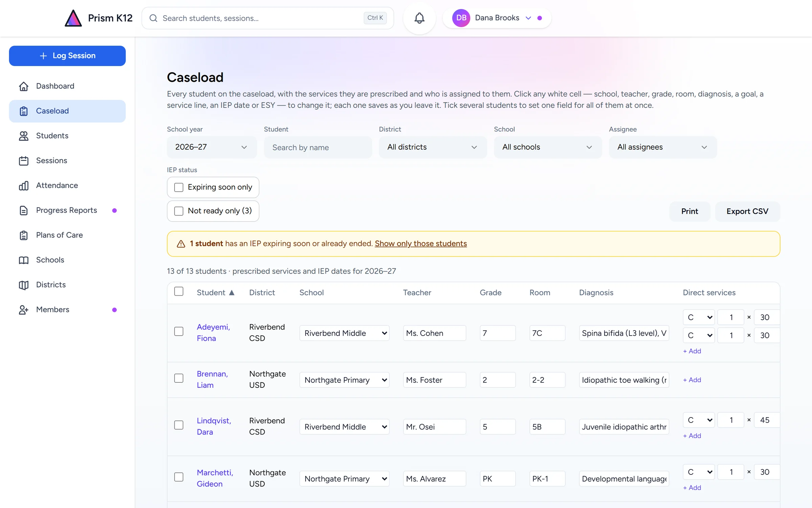The height and width of the screenshot is (508, 812).
Task: Enable the Expiring soon only checkbox
Action: click(x=179, y=187)
